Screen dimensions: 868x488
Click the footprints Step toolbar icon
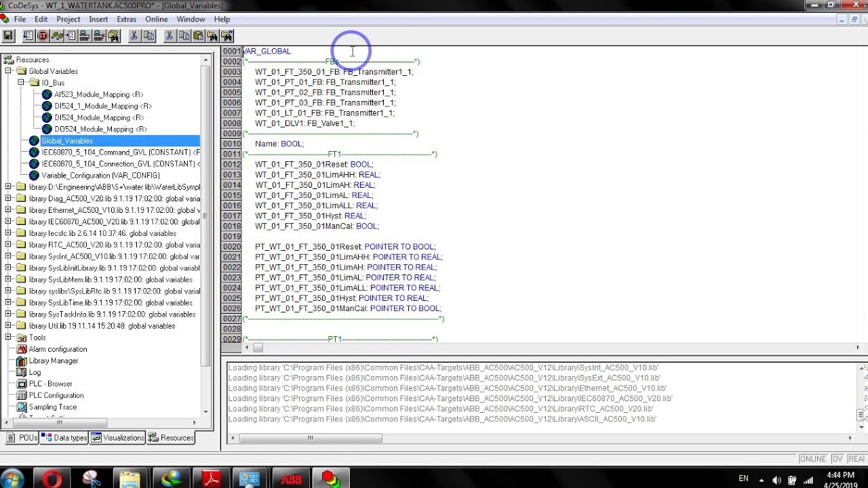(57, 36)
